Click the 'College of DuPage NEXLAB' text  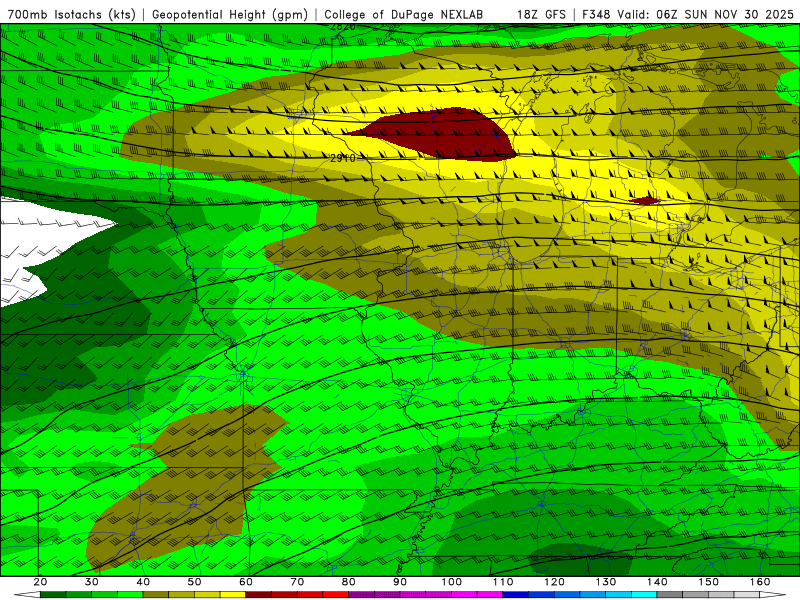tap(404, 14)
